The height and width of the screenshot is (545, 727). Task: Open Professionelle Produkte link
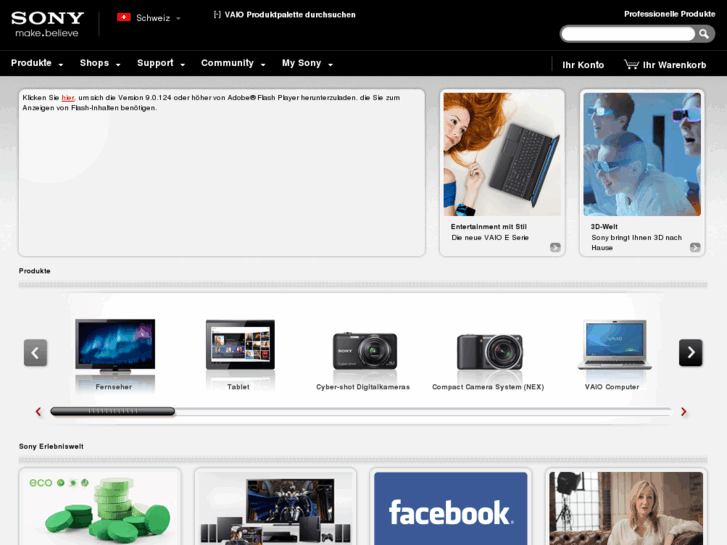(669, 14)
